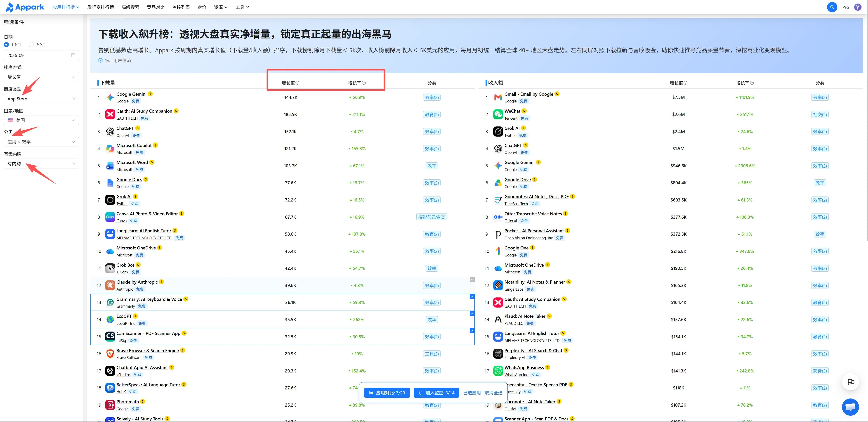The width and height of the screenshot is (868, 422).
Task: Click the 摄影与录像(2) category tag on Canva row
Action: pos(432,217)
